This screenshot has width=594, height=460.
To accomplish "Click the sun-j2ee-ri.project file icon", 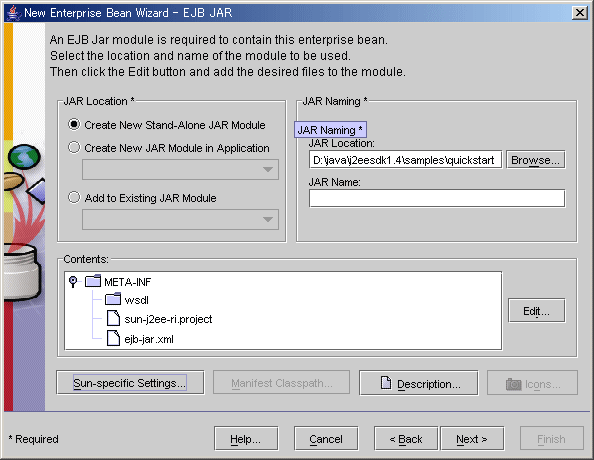I will point(113,318).
